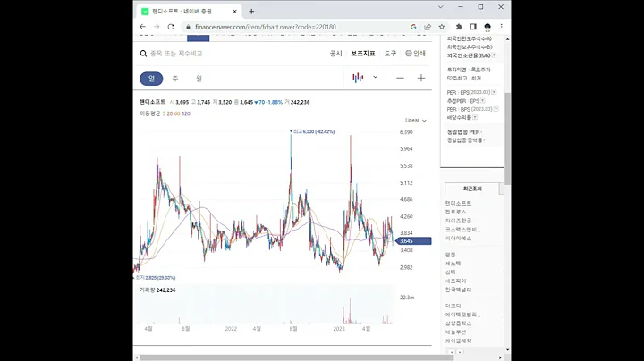Go back with the browser back arrow
The image size is (644, 361).
(142, 27)
